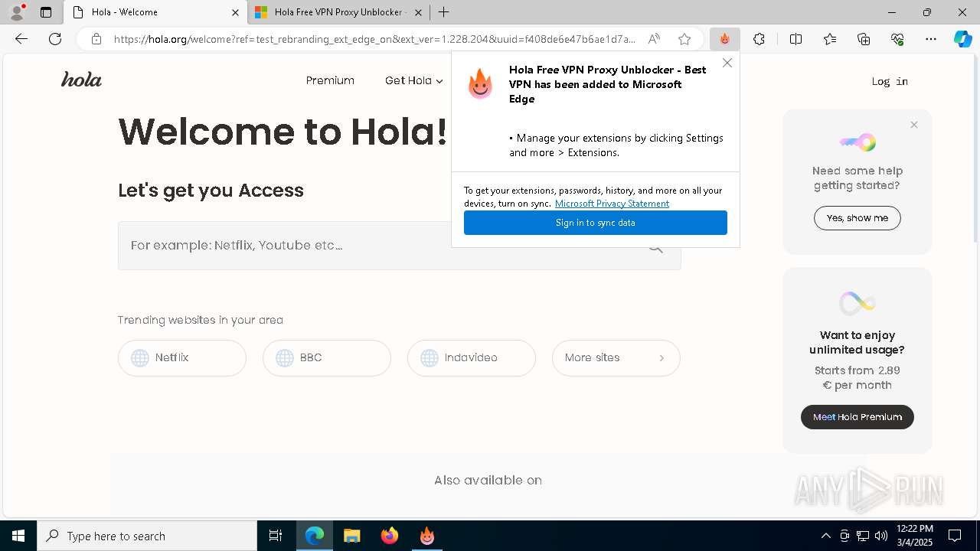Switch to the Hola - Welcome tab
This screenshot has height=551, width=980.
coord(155,12)
